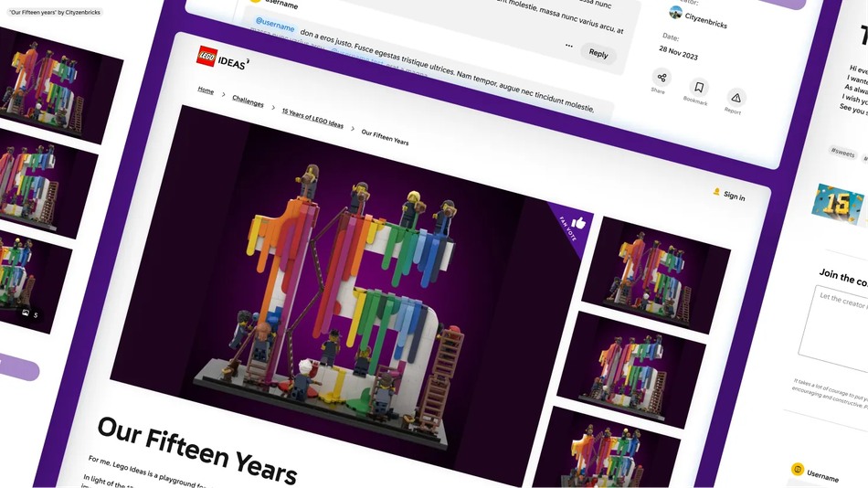Viewport: 868px width, 488px height.
Task: Click Sign in
Action: click(x=733, y=196)
